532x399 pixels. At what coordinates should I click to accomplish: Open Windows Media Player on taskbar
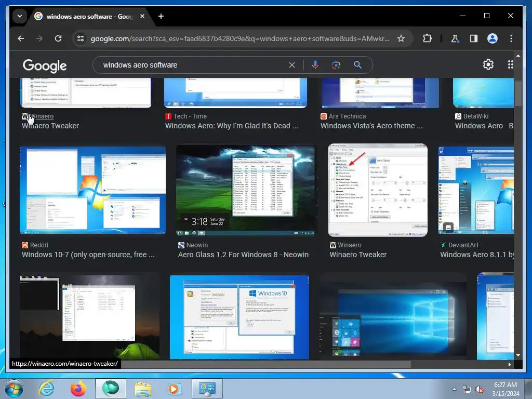point(175,389)
